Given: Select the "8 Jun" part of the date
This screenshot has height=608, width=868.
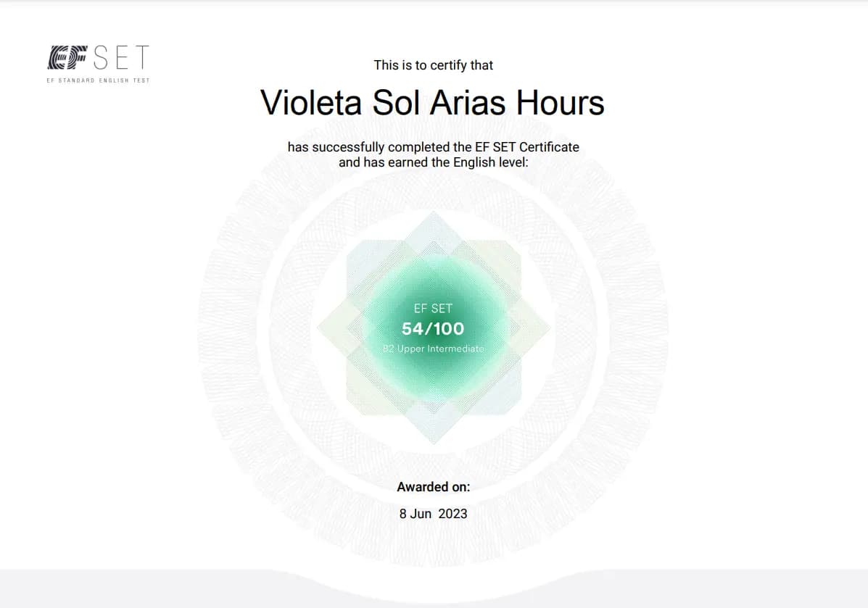Looking at the screenshot, I should click(x=416, y=514).
